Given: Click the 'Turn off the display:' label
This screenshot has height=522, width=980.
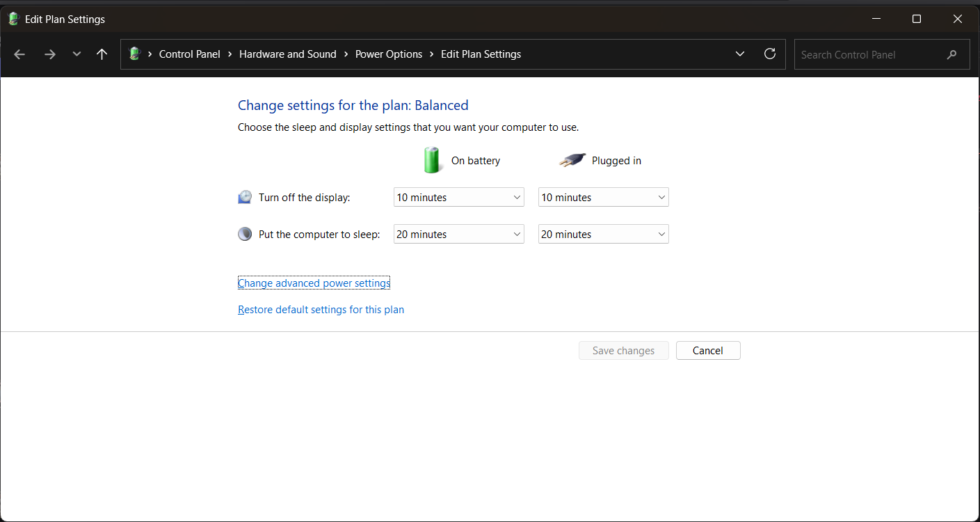Looking at the screenshot, I should pyautogui.click(x=305, y=198).
